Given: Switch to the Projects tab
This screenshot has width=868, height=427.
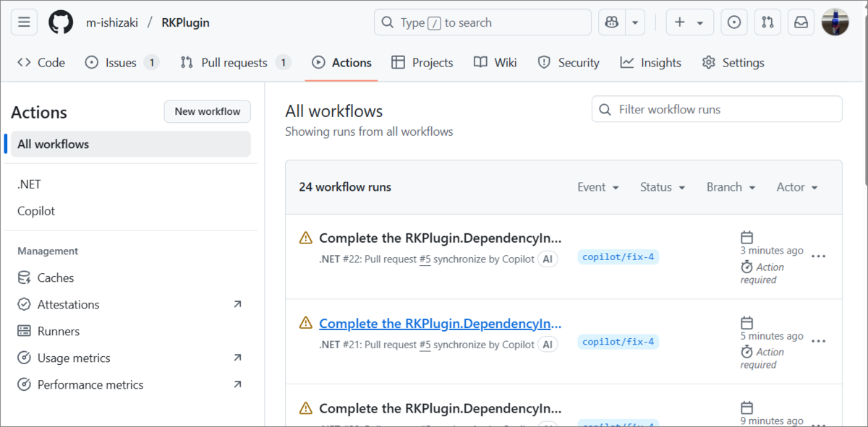Looking at the screenshot, I should (422, 63).
